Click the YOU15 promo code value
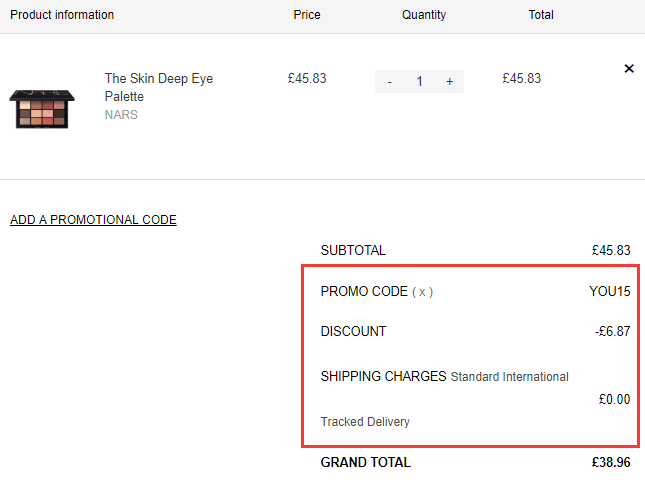Viewport: 645px width, 484px height. coord(610,291)
